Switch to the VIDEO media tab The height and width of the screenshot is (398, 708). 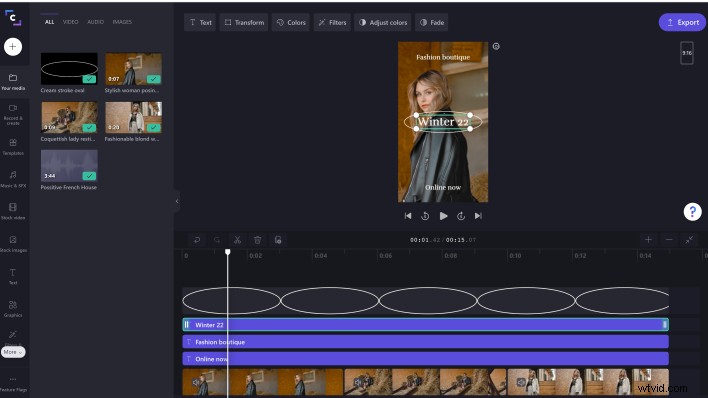click(70, 22)
